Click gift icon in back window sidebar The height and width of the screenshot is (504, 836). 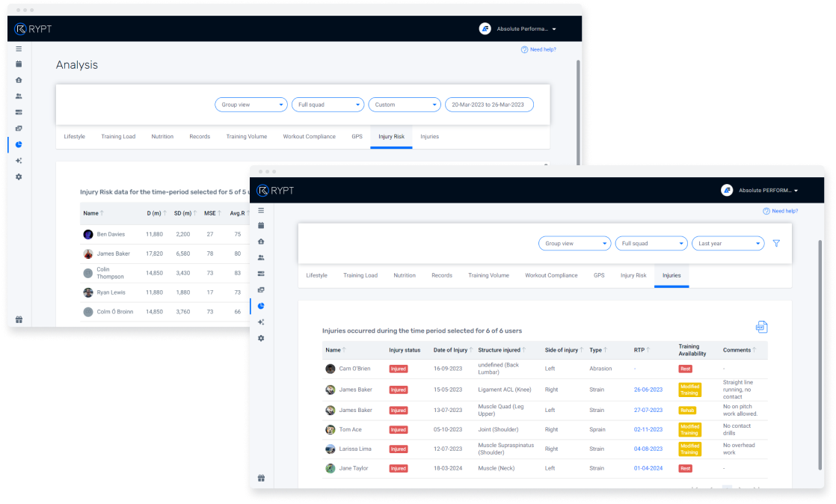coord(19,319)
